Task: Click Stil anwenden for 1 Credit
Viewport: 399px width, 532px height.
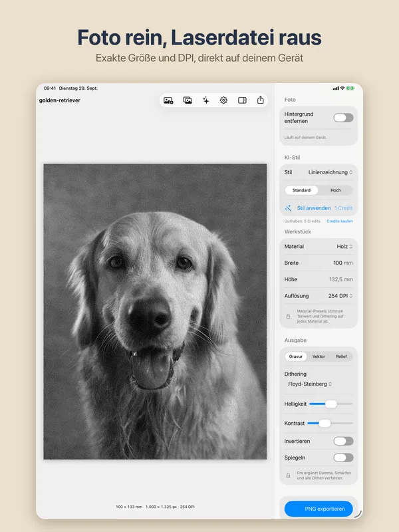Action: (319, 208)
